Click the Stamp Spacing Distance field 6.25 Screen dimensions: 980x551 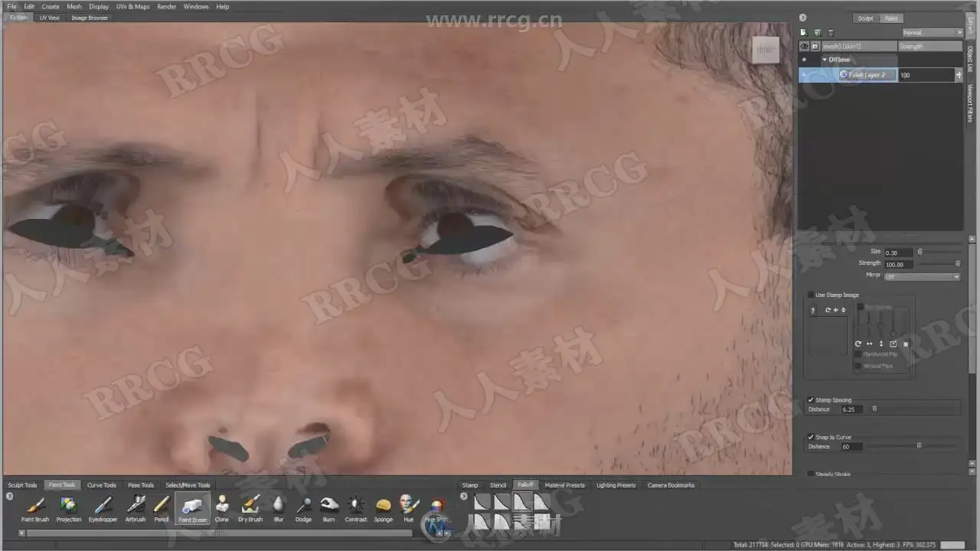point(852,409)
